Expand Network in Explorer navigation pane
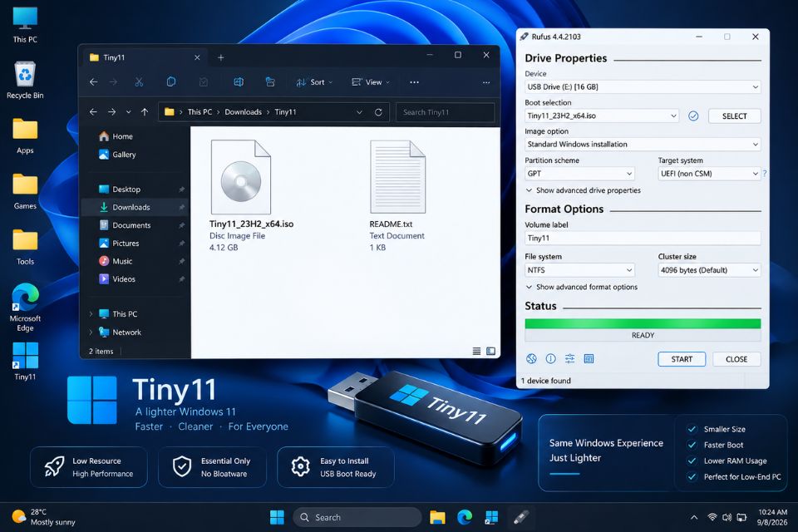The height and width of the screenshot is (532, 798). tap(91, 332)
